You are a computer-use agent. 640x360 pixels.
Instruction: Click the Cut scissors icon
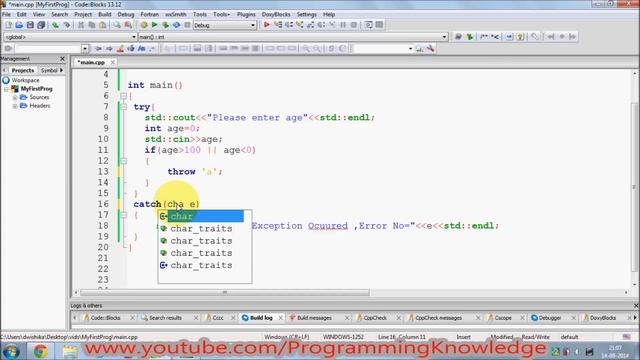pos(81,25)
